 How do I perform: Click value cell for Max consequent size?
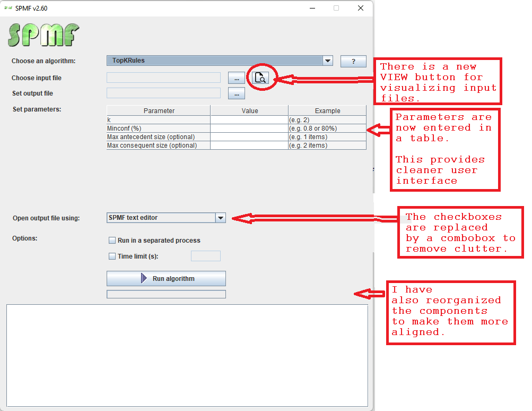249,145
